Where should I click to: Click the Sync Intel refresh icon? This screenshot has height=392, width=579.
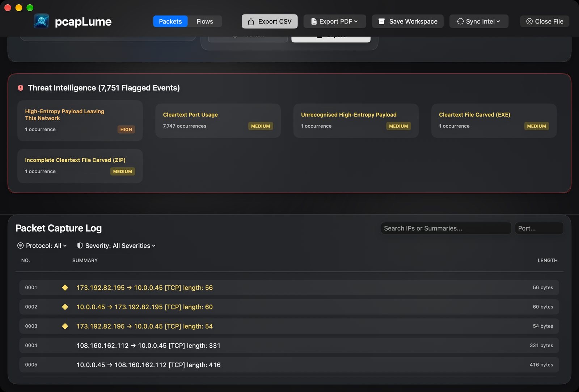click(x=460, y=21)
